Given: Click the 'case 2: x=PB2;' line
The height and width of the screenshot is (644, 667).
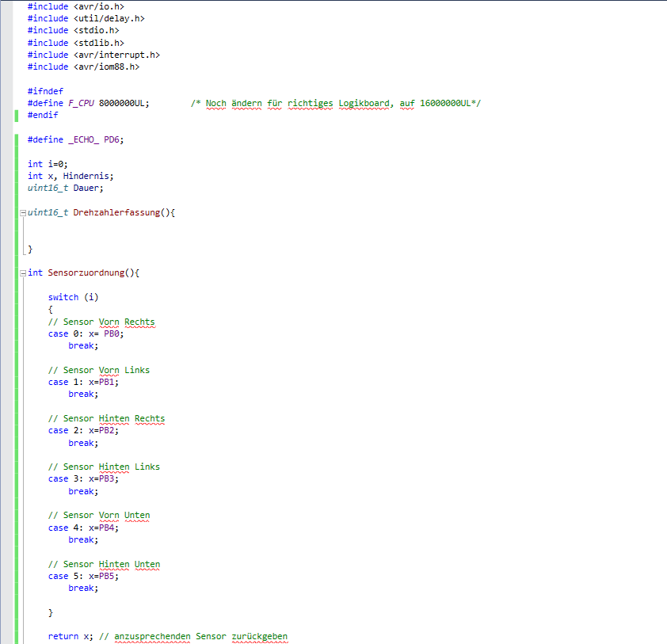Looking at the screenshot, I should pos(83,430).
